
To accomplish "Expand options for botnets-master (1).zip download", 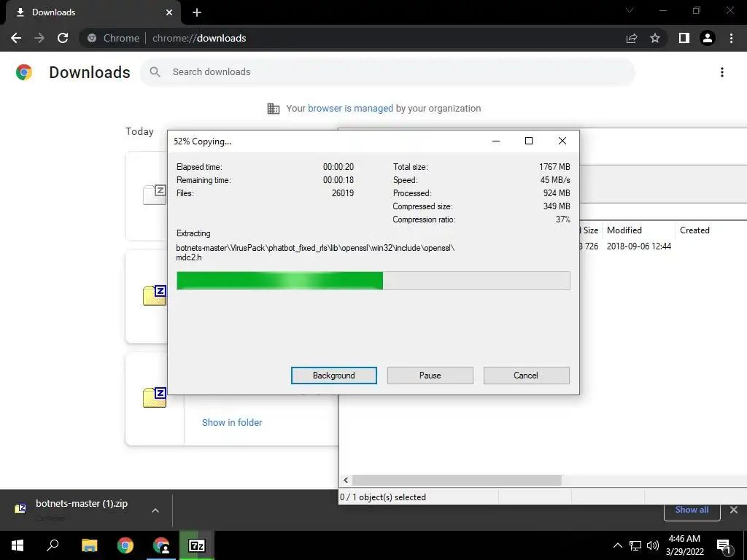I will (x=155, y=510).
